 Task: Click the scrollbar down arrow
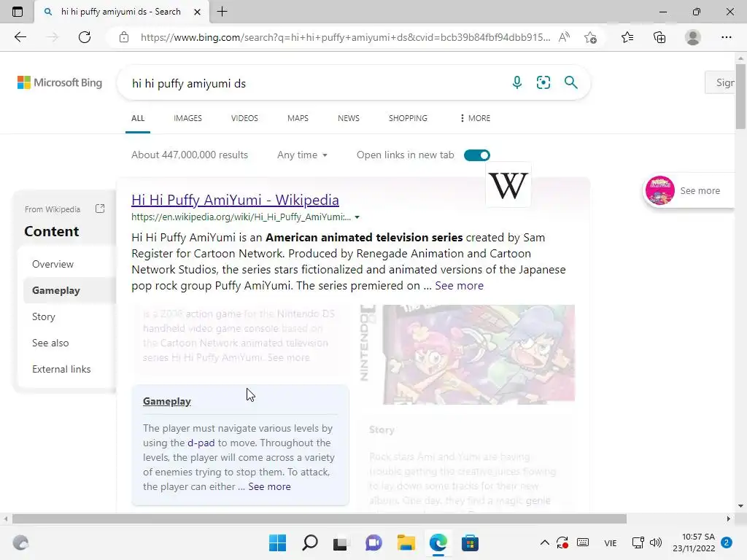click(740, 506)
